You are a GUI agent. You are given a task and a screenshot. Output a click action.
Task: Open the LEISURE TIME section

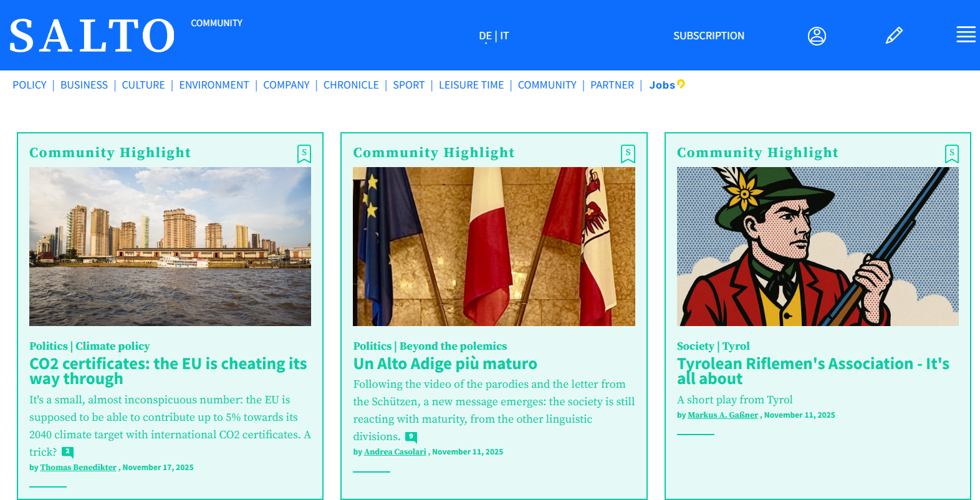(x=471, y=85)
